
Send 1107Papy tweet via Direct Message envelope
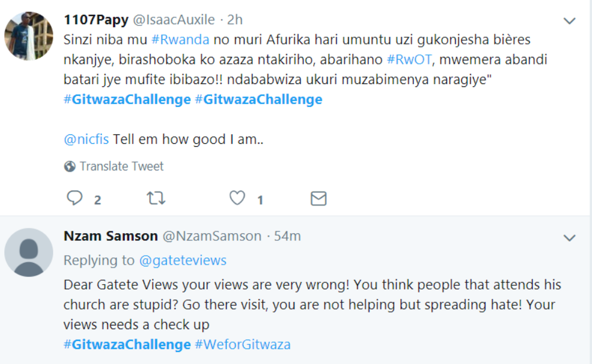click(318, 198)
